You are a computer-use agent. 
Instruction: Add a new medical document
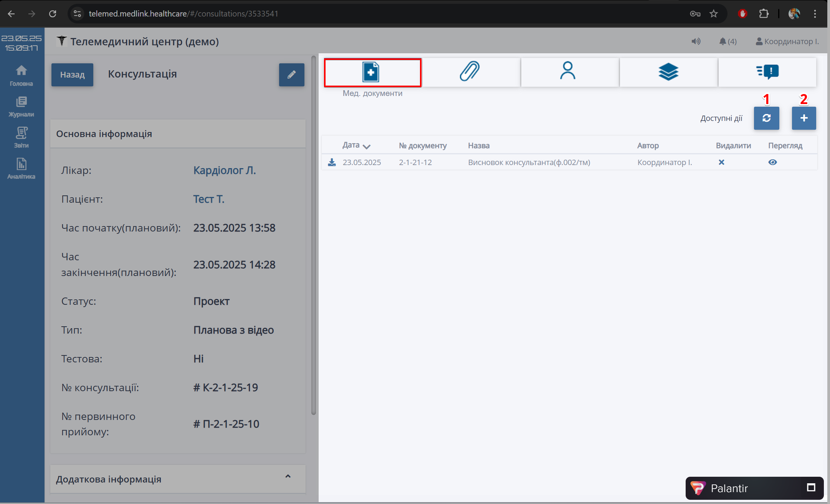pos(804,118)
